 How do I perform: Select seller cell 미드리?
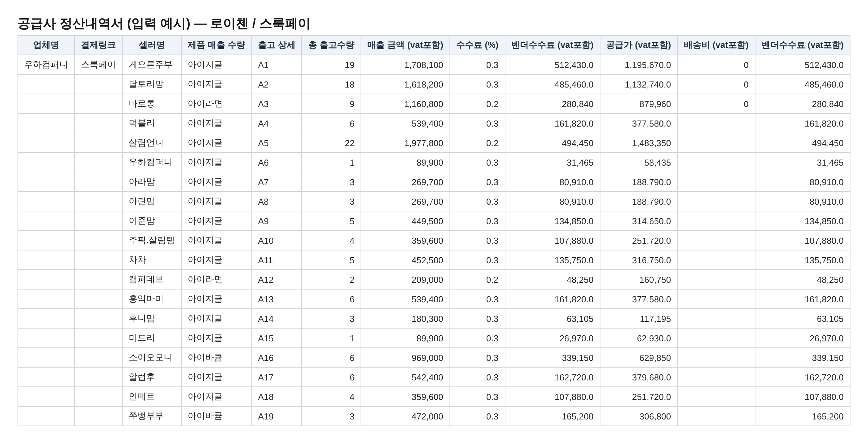[152, 338]
